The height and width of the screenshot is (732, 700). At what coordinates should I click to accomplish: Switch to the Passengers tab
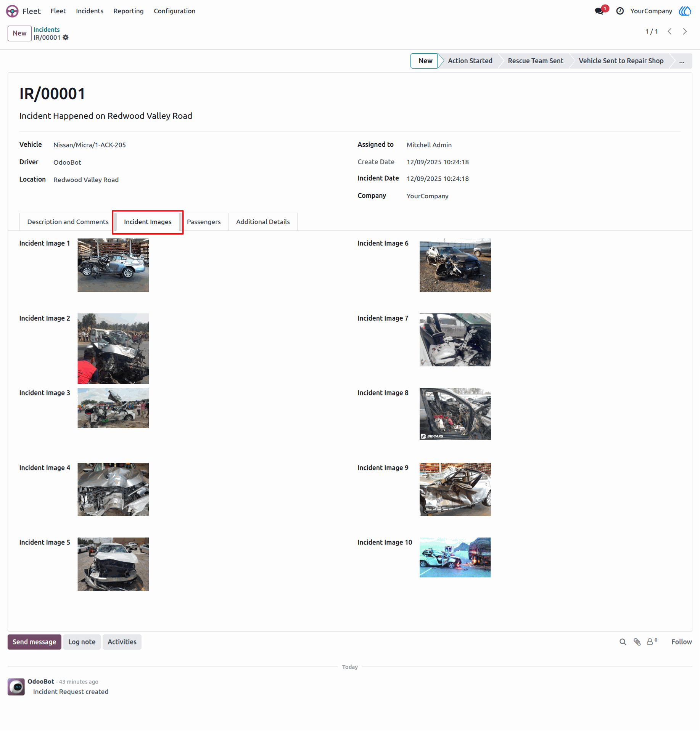pyautogui.click(x=204, y=222)
